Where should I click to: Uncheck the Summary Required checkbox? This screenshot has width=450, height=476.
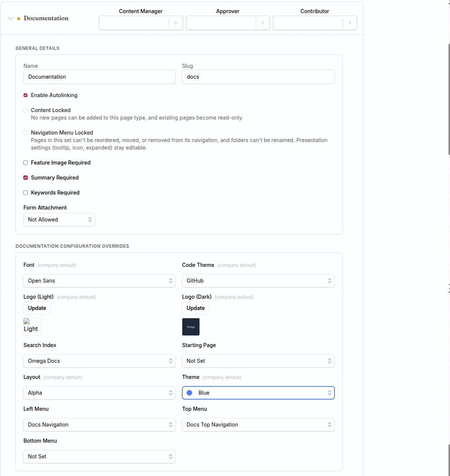tap(25, 178)
